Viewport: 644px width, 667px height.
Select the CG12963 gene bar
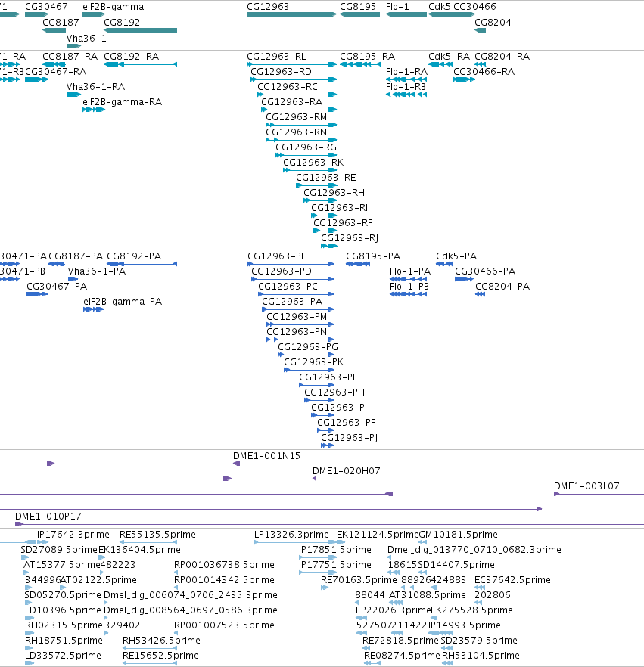pyautogui.click(x=291, y=14)
